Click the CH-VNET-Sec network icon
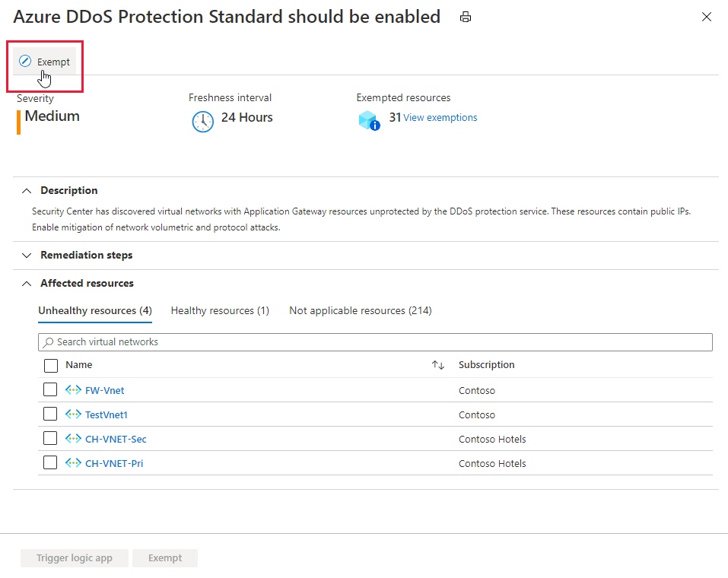The height and width of the screenshot is (578, 728). (x=73, y=439)
